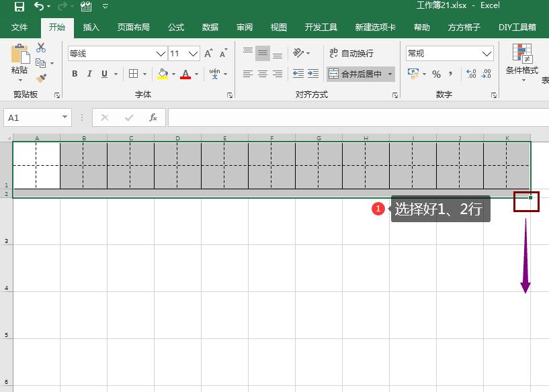549x392 pixels.
Task: Click the yellow highlight color swatch
Action: [161, 77]
